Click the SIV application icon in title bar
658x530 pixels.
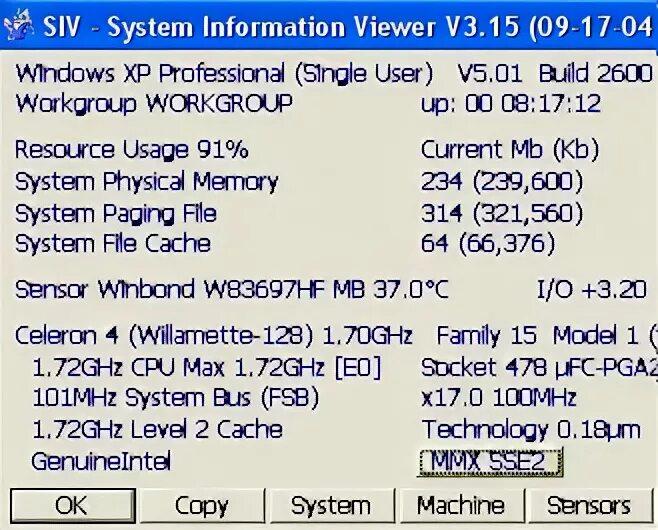click(18, 26)
